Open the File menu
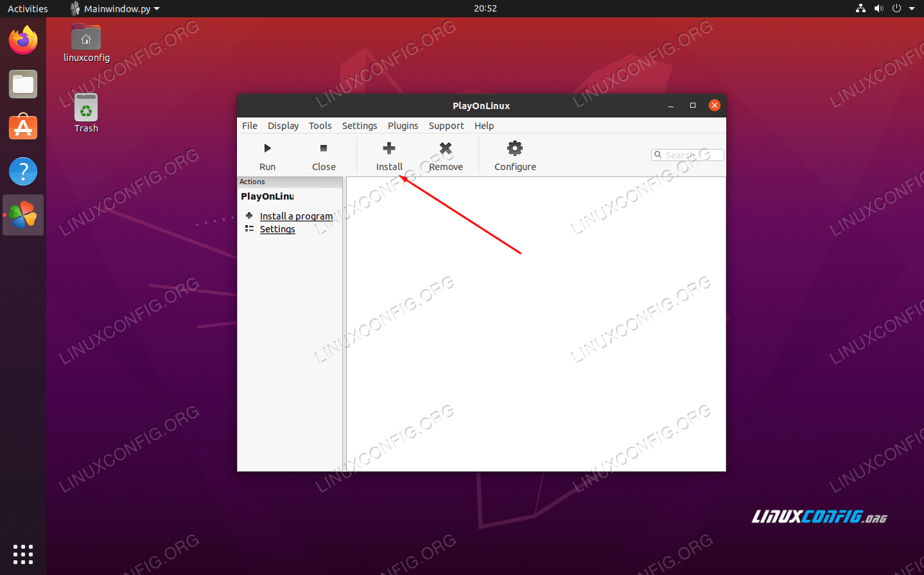 tap(250, 126)
